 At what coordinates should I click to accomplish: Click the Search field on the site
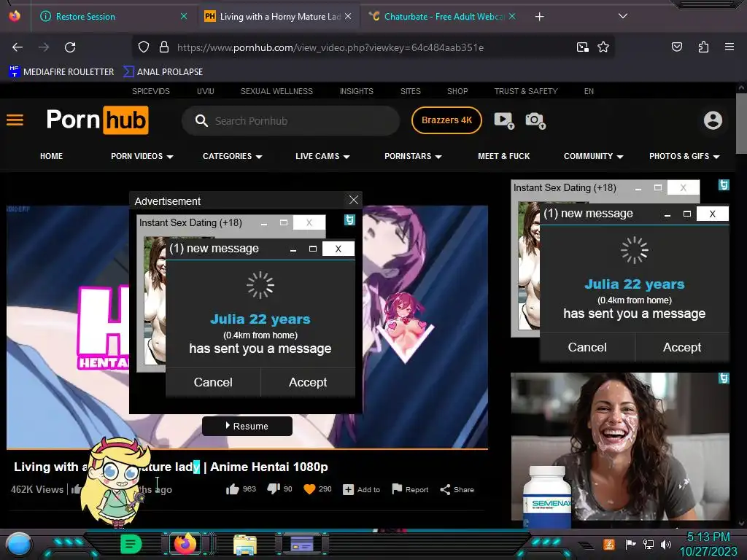[290, 121]
